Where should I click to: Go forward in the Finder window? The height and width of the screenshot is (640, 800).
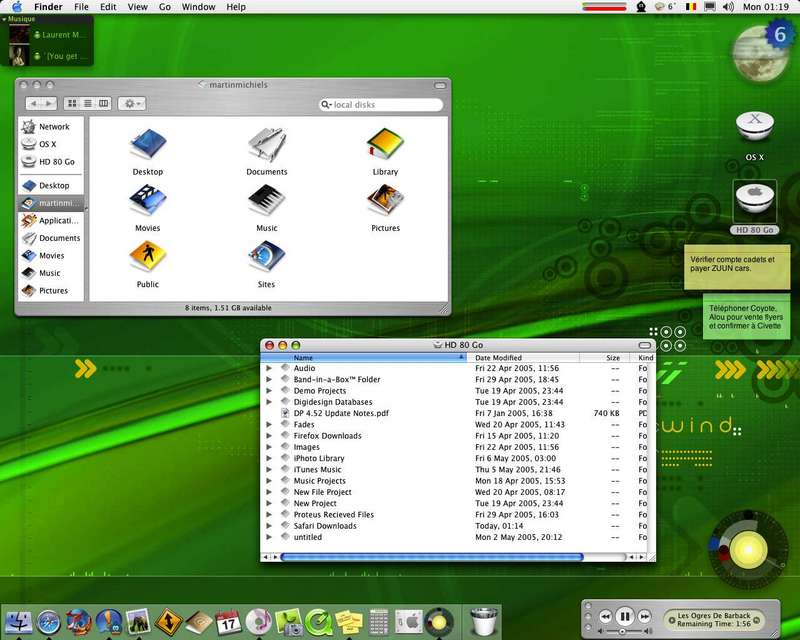pos(49,104)
